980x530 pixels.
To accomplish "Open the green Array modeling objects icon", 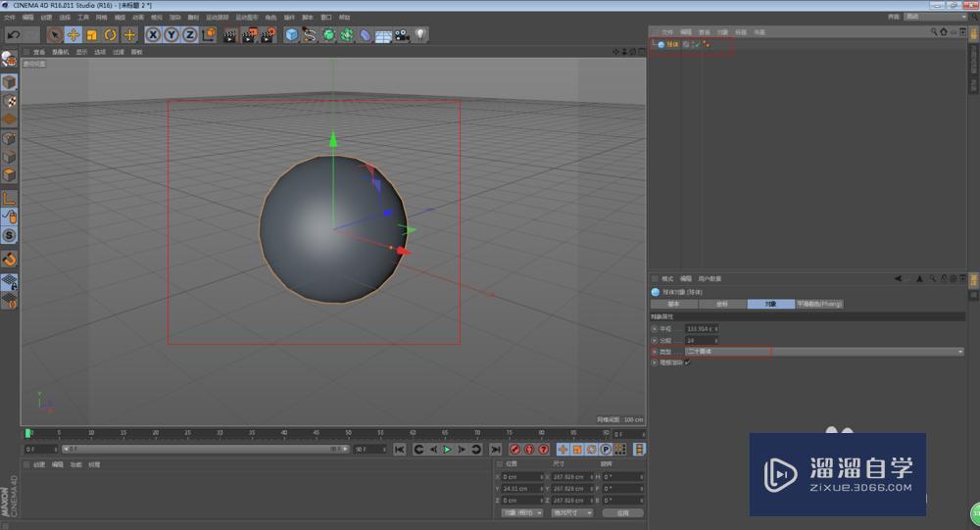I will click(x=346, y=35).
